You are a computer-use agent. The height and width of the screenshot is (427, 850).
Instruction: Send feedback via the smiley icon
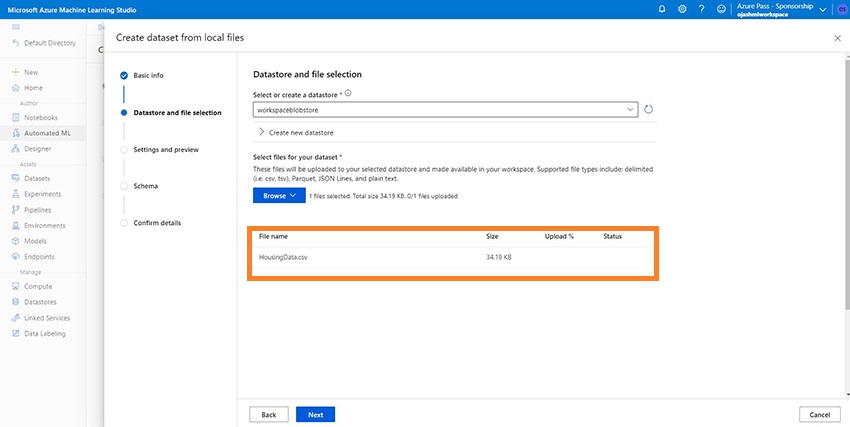(x=722, y=9)
